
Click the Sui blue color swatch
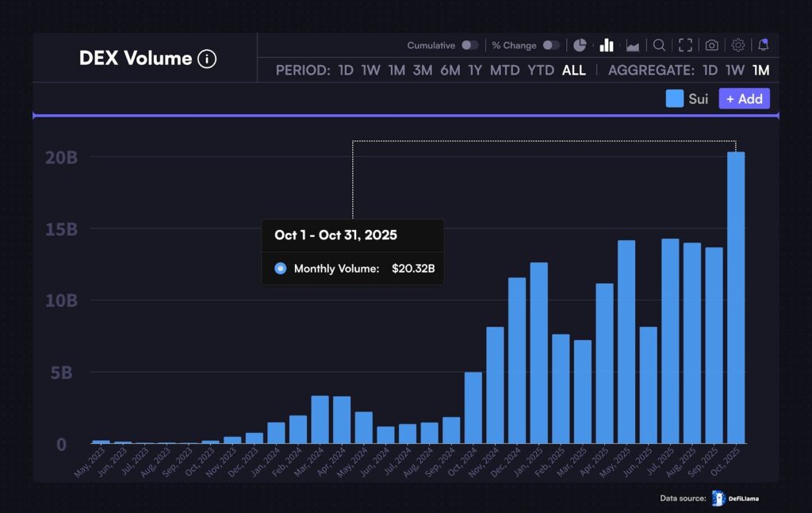[675, 98]
